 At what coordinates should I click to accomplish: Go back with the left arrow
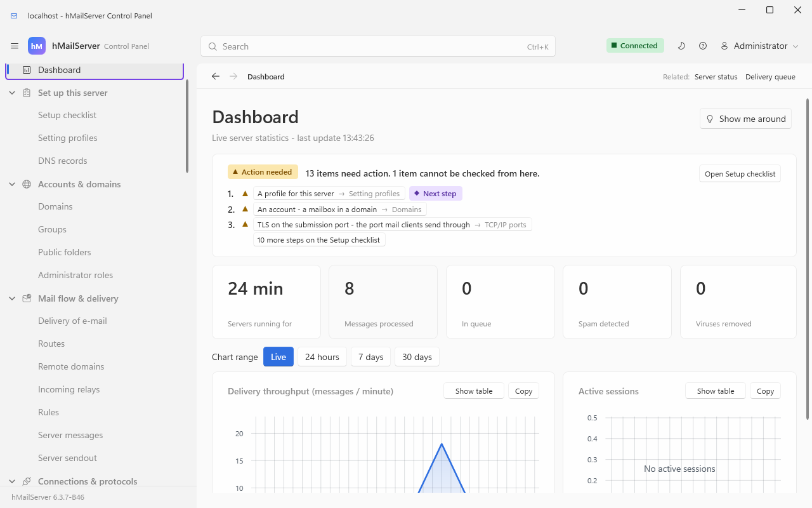point(216,76)
